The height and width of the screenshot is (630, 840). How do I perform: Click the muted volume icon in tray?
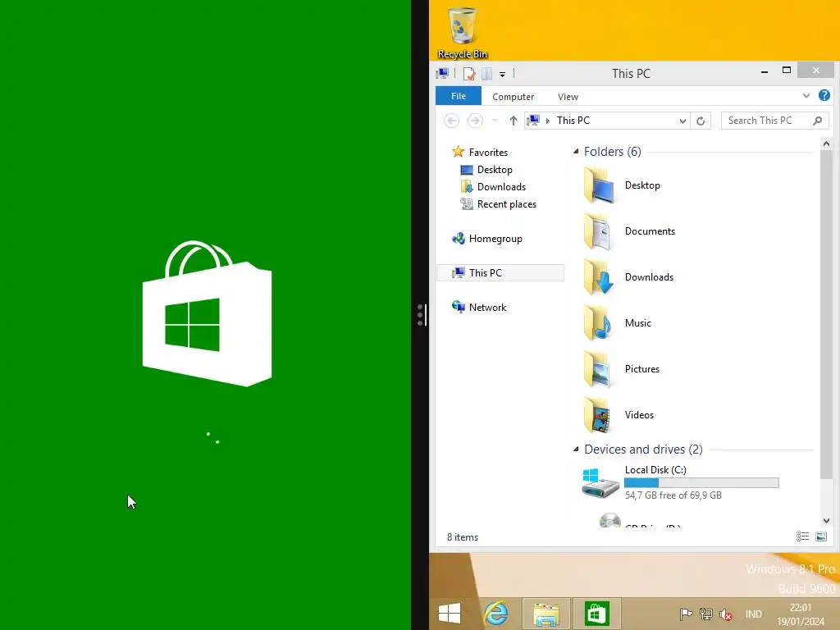pos(726,614)
